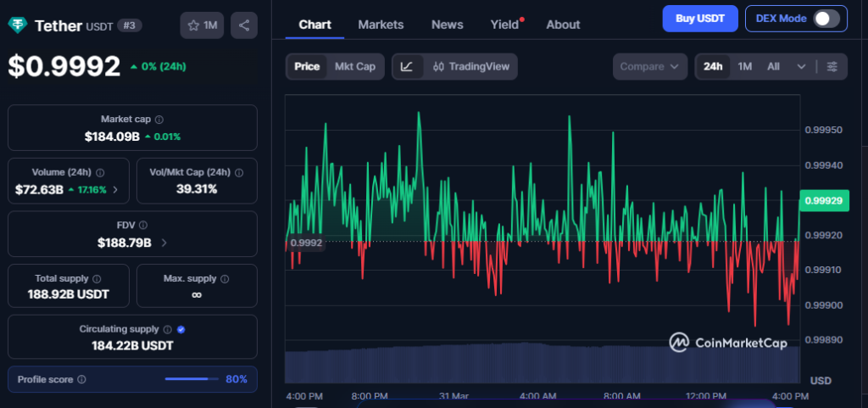Toggle DEX Mode switch
Viewport: 868px width, 408px height.
pos(826,19)
